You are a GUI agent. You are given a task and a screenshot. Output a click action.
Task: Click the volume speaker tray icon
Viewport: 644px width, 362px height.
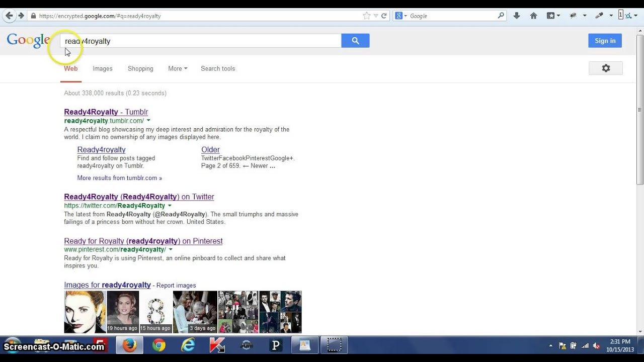597,346
